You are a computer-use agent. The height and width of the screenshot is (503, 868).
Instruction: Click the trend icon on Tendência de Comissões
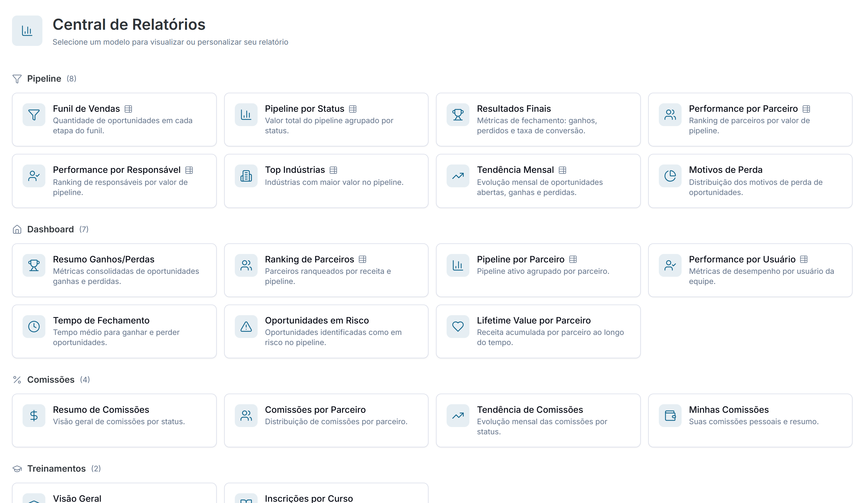(458, 416)
